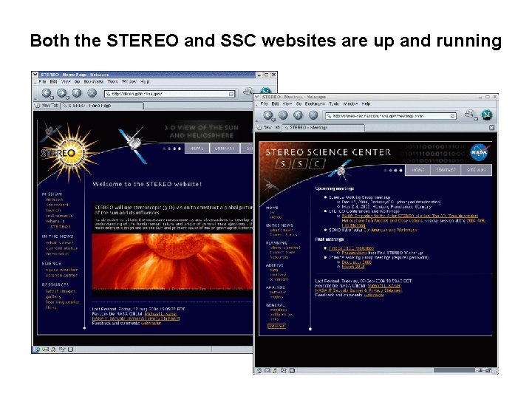Open the Back history dropdown in Meetings window
Image resolution: width=532 pixels, height=399 pixels.
tap(273, 120)
